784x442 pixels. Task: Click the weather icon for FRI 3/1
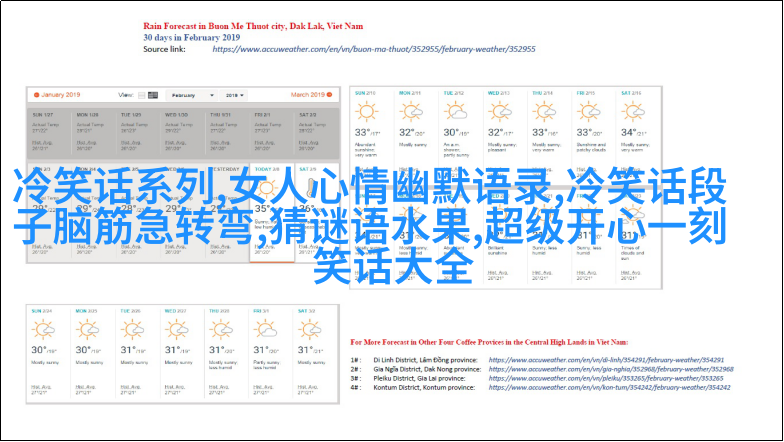pos(267,330)
